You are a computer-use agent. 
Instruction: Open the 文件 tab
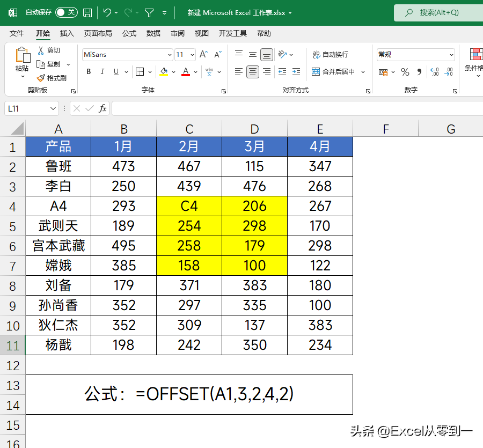(16, 33)
